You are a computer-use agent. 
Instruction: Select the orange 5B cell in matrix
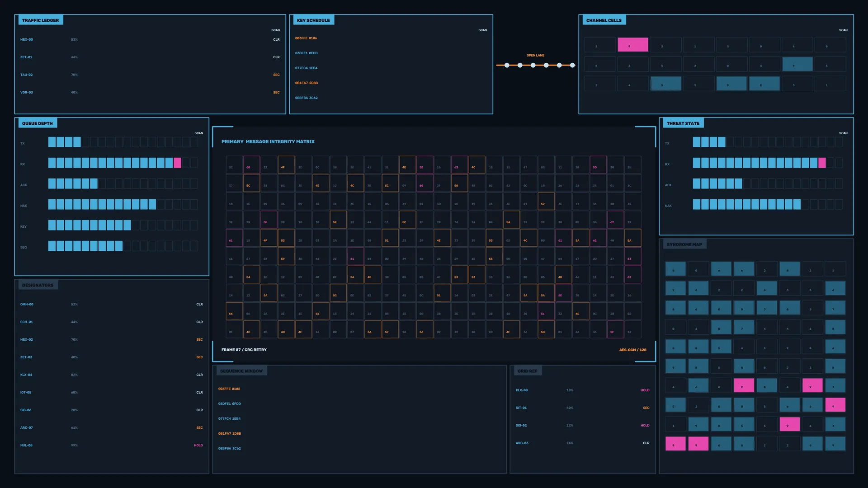pos(546,330)
